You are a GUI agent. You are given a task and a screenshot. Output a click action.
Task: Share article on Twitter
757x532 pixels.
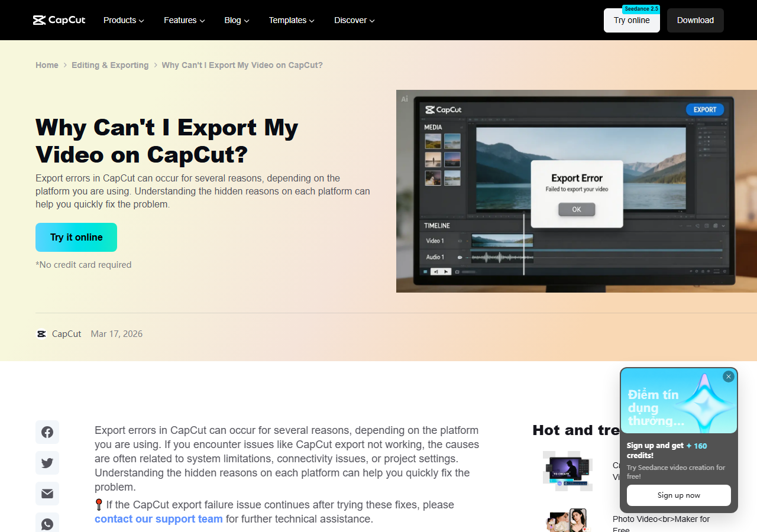(x=47, y=463)
